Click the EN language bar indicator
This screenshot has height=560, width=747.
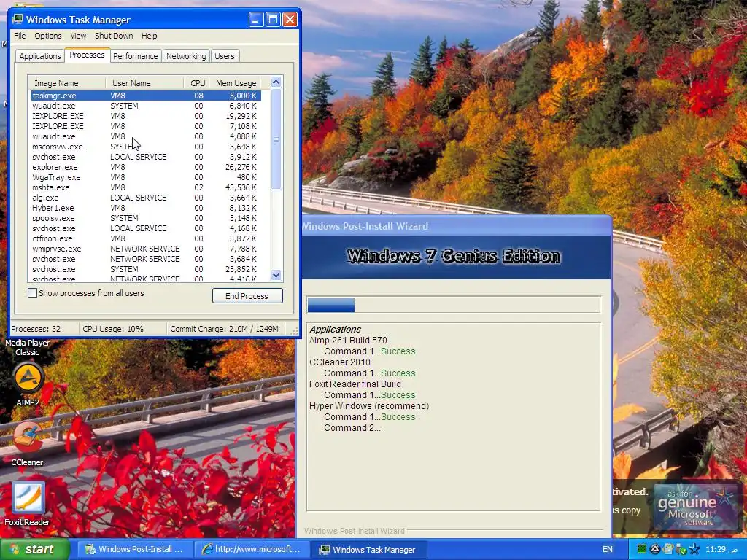pos(608,549)
